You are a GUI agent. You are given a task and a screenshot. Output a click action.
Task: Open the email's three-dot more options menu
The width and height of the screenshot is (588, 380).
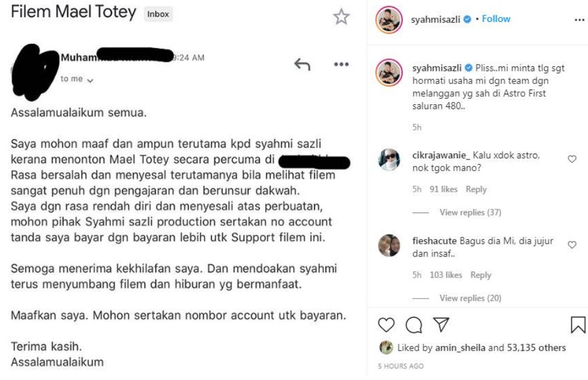click(341, 65)
